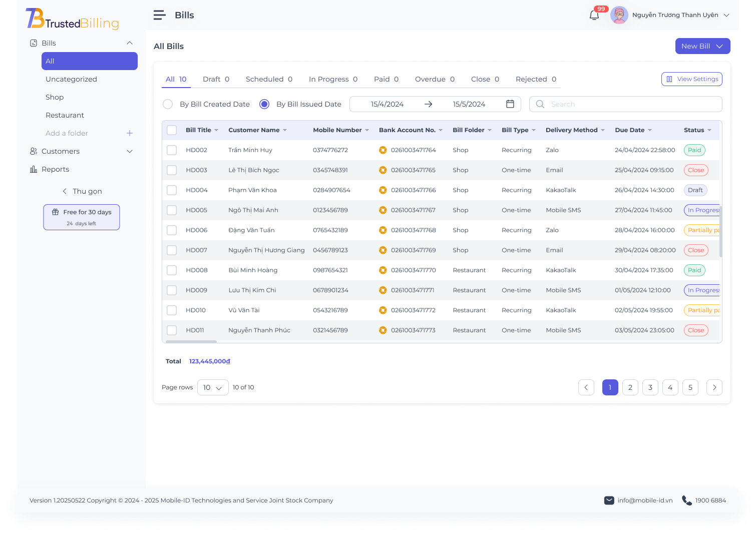Open the notifications bell
Viewport: 756px width, 535px height.
click(x=594, y=15)
